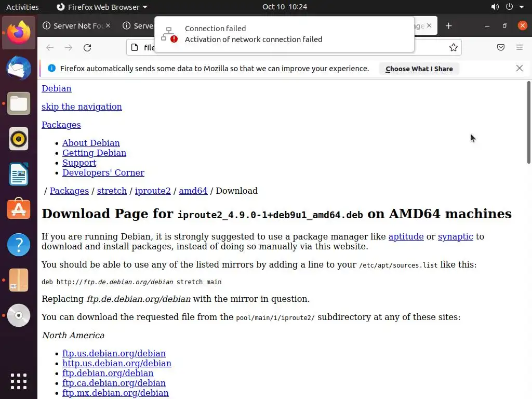This screenshot has height=399, width=532.
Task: Open the Packages top link
Action: point(61,125)
